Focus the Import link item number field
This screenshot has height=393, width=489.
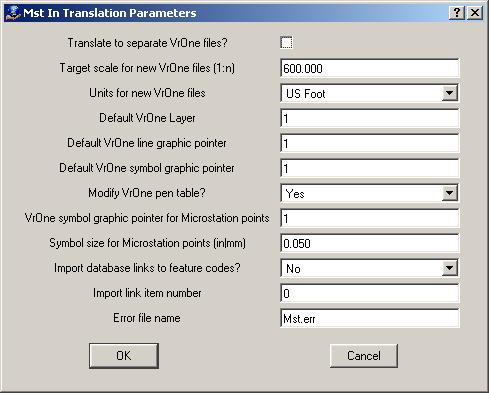click(370, 293)
